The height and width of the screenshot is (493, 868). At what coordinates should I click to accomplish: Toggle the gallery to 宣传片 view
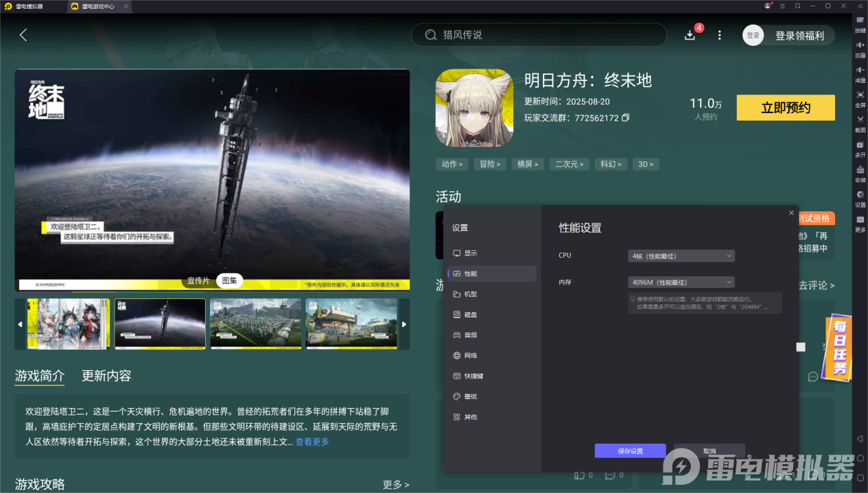coord(198,280)
